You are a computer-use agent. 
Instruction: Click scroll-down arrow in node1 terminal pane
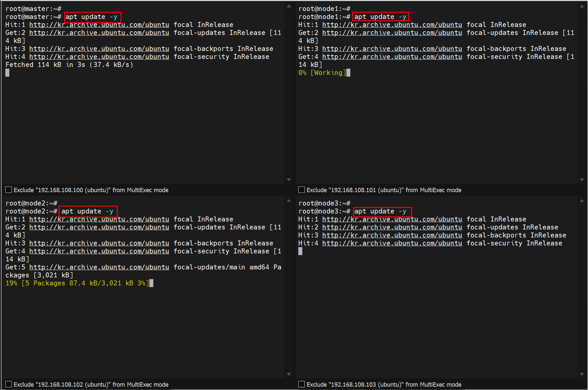click(x=582, y=180)
